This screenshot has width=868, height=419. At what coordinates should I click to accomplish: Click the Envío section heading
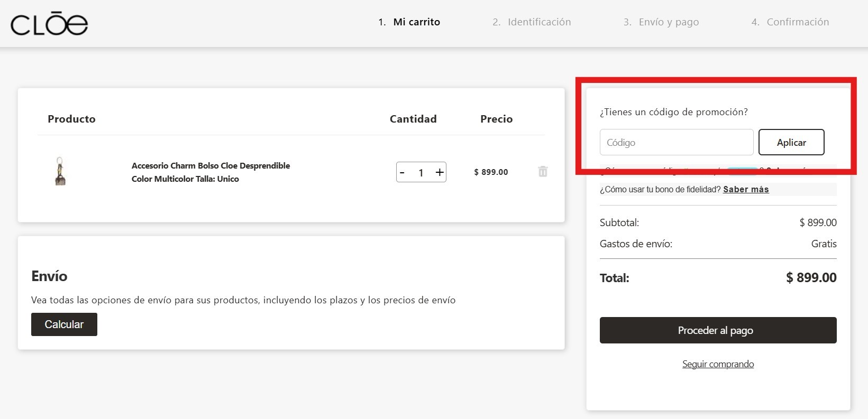tap(49, 276)
